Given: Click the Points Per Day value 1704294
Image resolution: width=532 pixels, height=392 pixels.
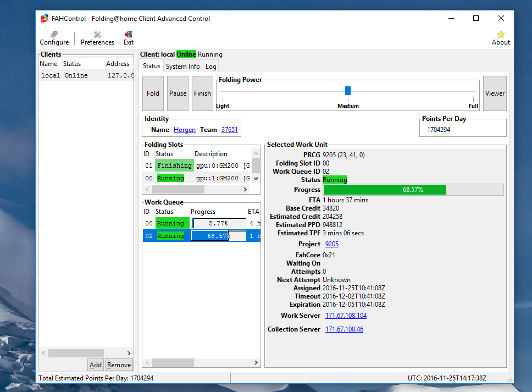Looking at the screenshot, I should (x=439, y=130).
